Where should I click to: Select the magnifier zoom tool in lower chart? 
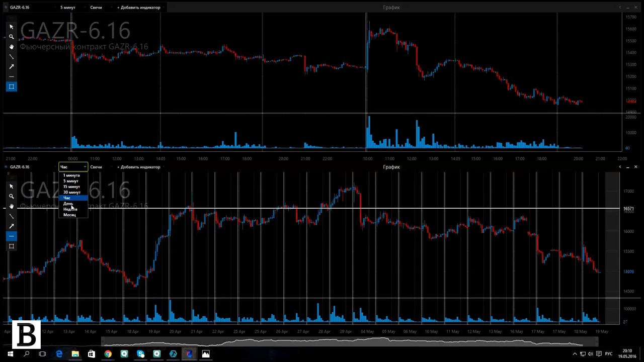12,196
